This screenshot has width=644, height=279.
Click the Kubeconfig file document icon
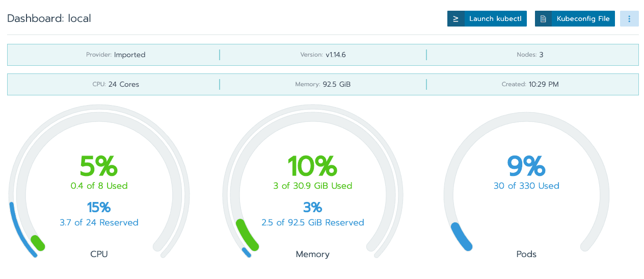[543, 19]
